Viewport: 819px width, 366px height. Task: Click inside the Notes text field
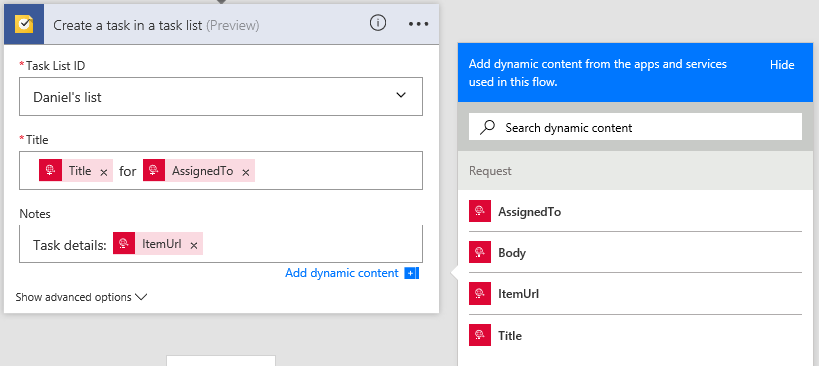[x=311, y=244]
